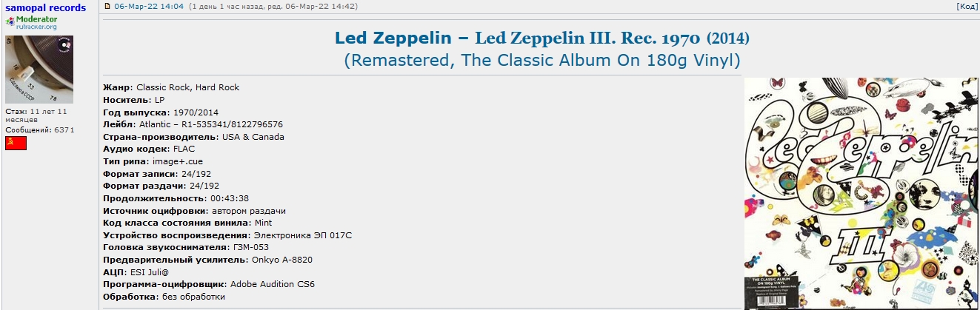Click the post document icon beside the date
This screenshot has width=980, height=310.
107,6
